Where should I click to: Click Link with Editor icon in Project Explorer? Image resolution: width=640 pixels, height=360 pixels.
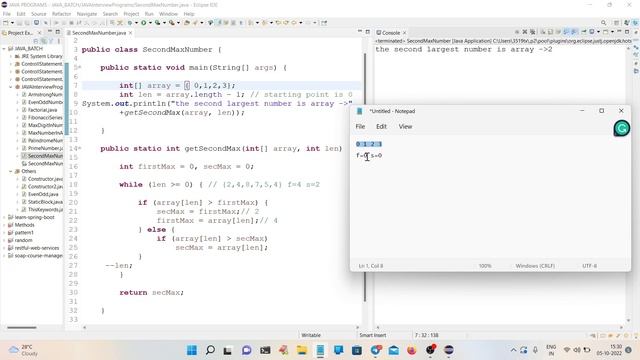click(43, 41)
